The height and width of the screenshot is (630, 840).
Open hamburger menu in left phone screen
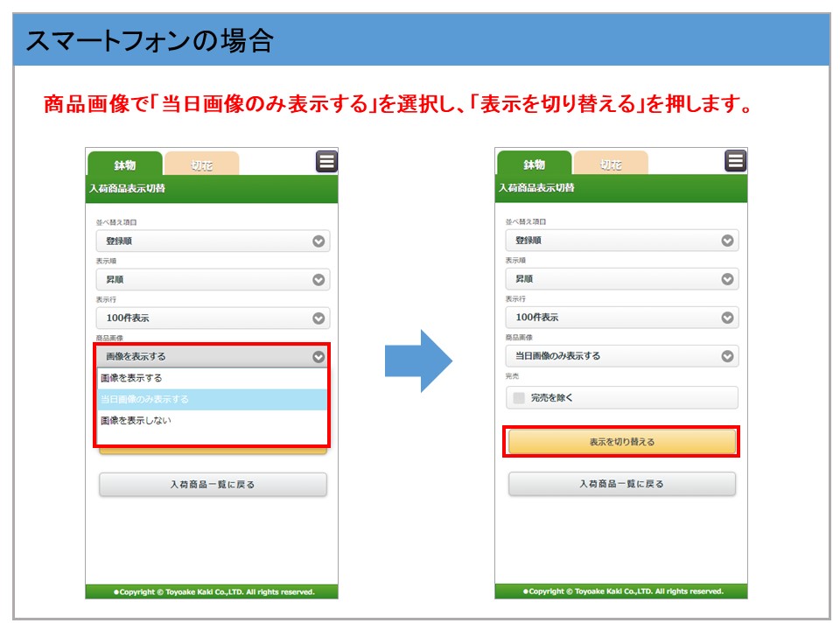click(x=326, y=161)
